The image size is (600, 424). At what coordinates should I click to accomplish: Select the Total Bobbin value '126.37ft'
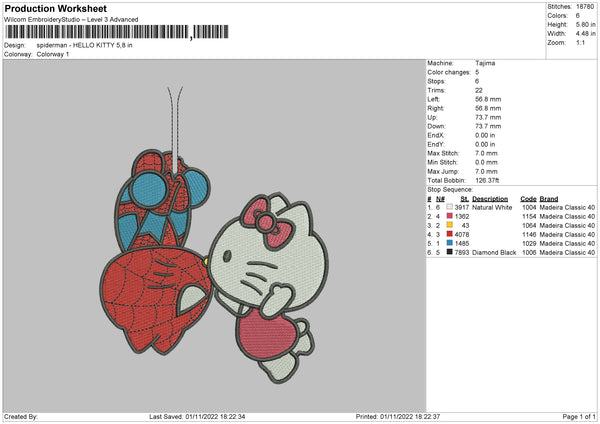(x=487, y=180)
